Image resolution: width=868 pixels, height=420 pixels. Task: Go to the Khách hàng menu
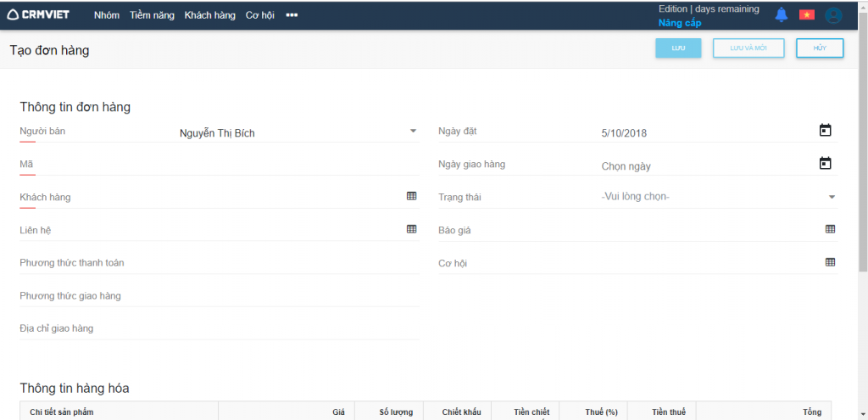(209, 15)
